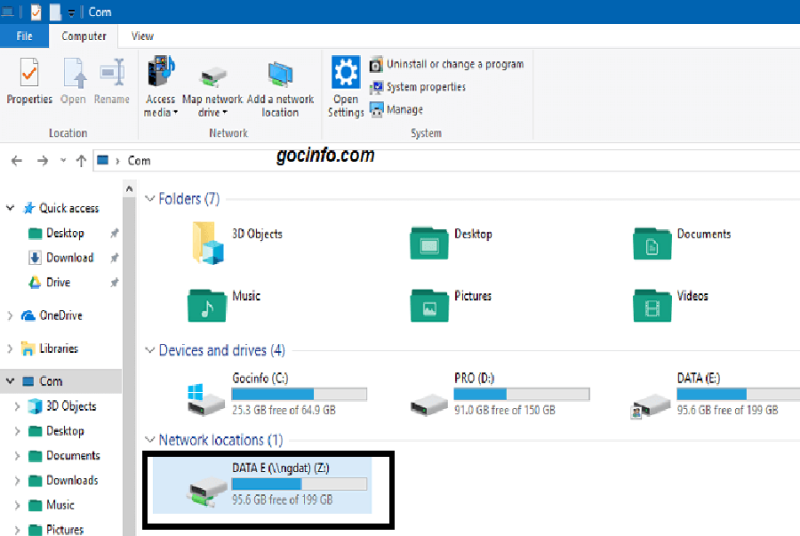Switch to the View tab

pos(142,36)
